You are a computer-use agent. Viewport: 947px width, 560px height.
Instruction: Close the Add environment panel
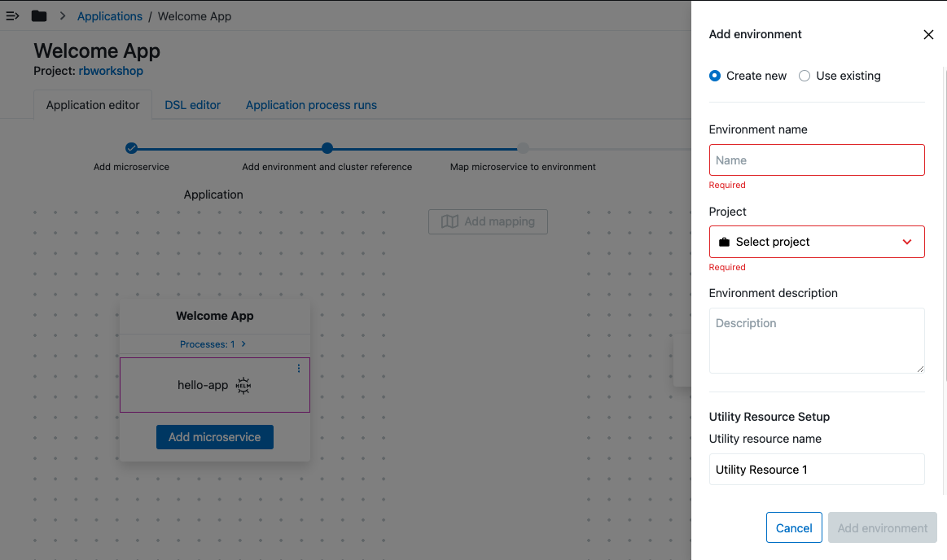coord(928,35)
